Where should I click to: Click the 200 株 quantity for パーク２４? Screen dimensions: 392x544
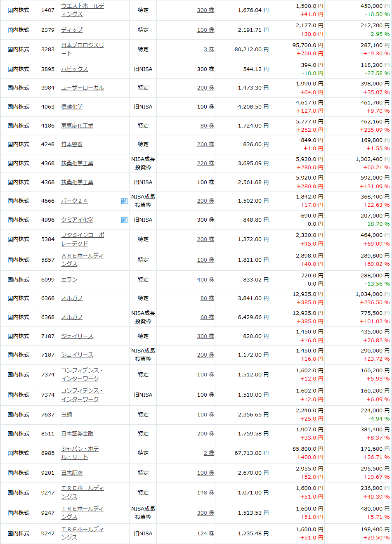click(x=205, y=201)
